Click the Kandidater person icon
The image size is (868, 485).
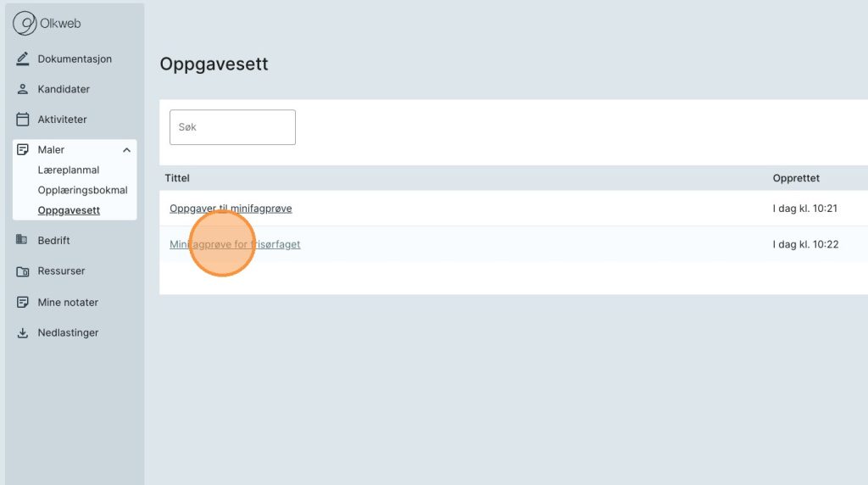pos(23,89)
